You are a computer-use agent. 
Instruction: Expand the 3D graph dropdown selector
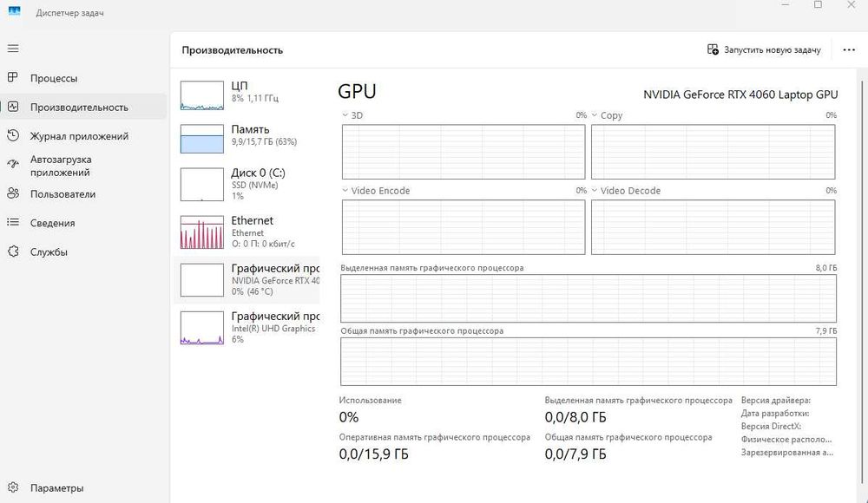(345, 115)
